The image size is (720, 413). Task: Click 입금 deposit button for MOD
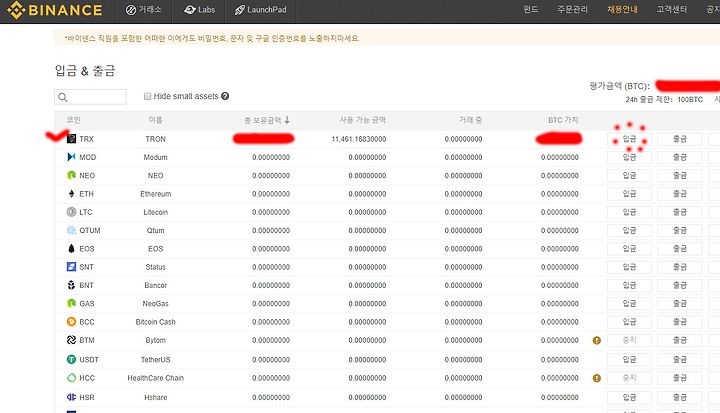629,157
